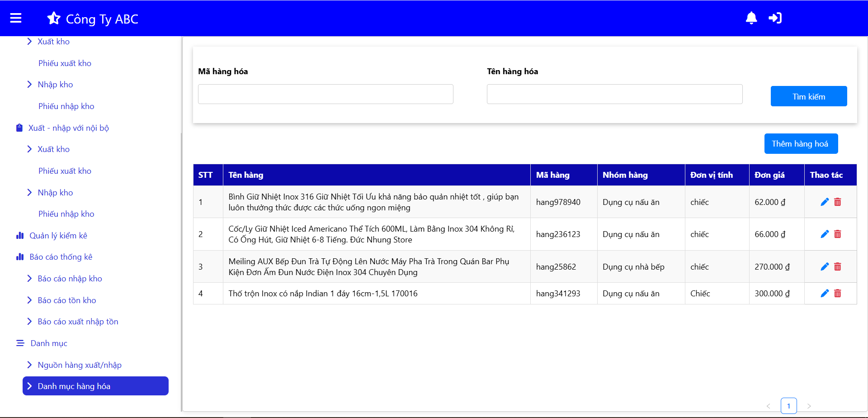868x418 pixels.
Task: Click Meiling AUX Bếp Đun Trà product name
Action: pyautogui.click(x=369, y=267)
